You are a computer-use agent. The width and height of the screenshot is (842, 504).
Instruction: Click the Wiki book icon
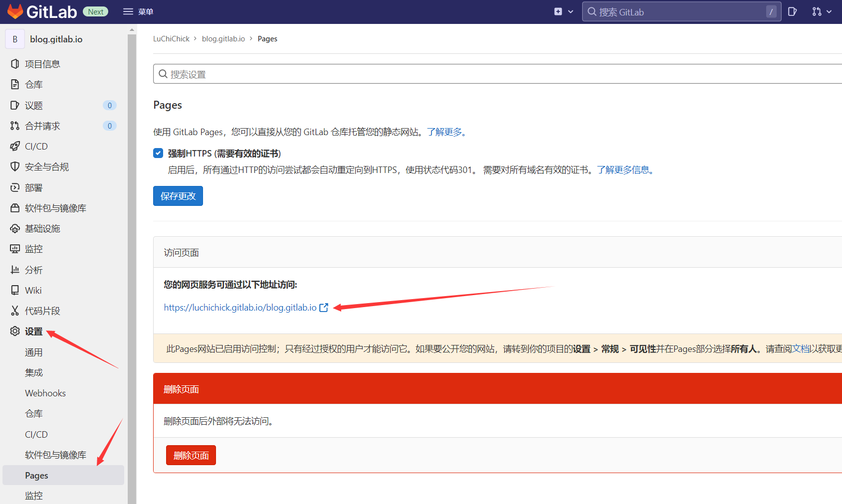(15, 290)
